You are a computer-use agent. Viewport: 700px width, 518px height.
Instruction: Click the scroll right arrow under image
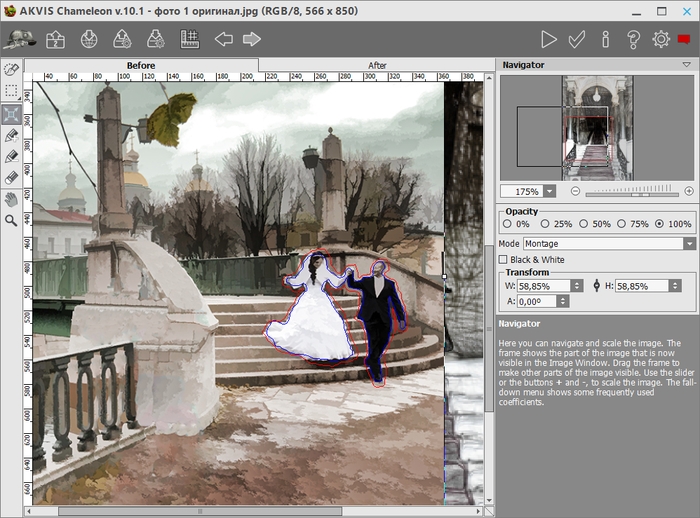[478, 511]
